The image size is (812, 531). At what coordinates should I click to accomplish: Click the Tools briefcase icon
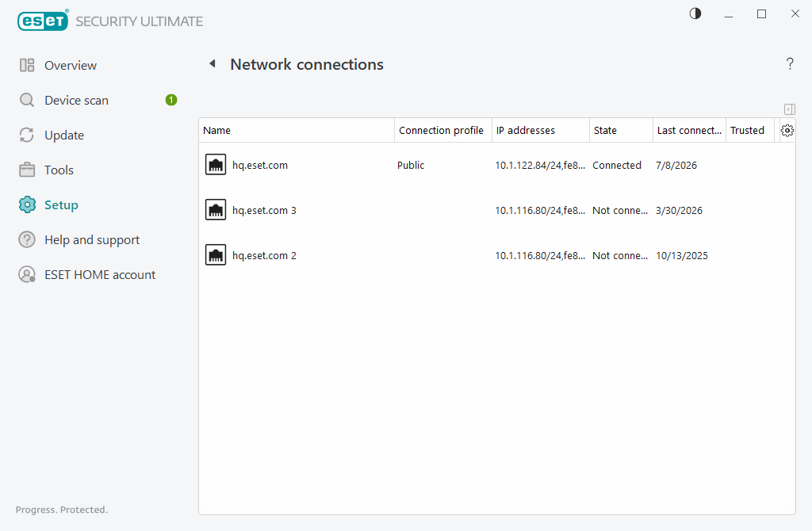(27, 170)
